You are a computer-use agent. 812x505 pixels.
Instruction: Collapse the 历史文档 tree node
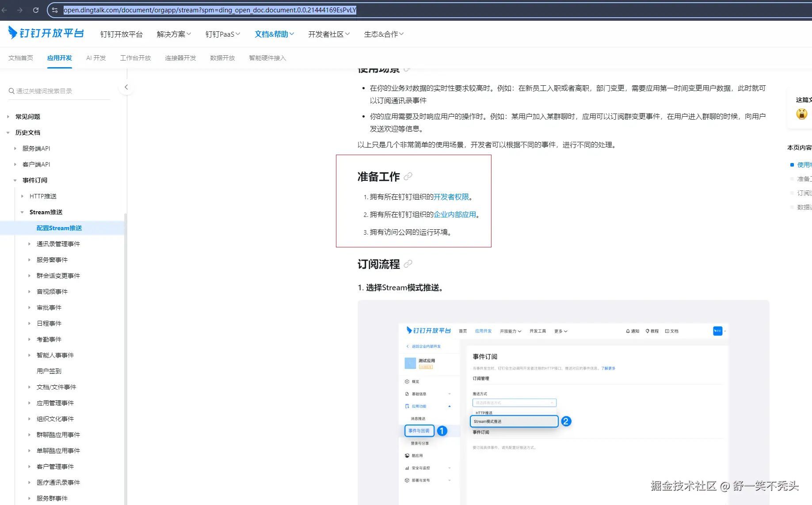[8, 133]
